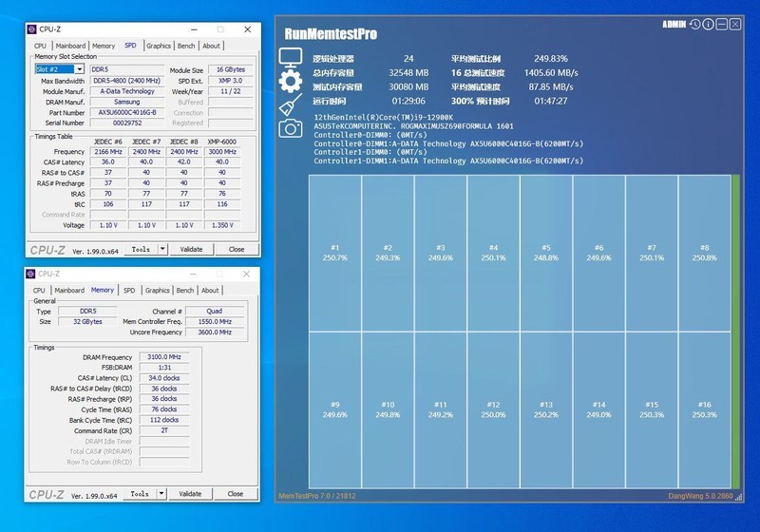Select test block #9 showing 249.6%

335,409
